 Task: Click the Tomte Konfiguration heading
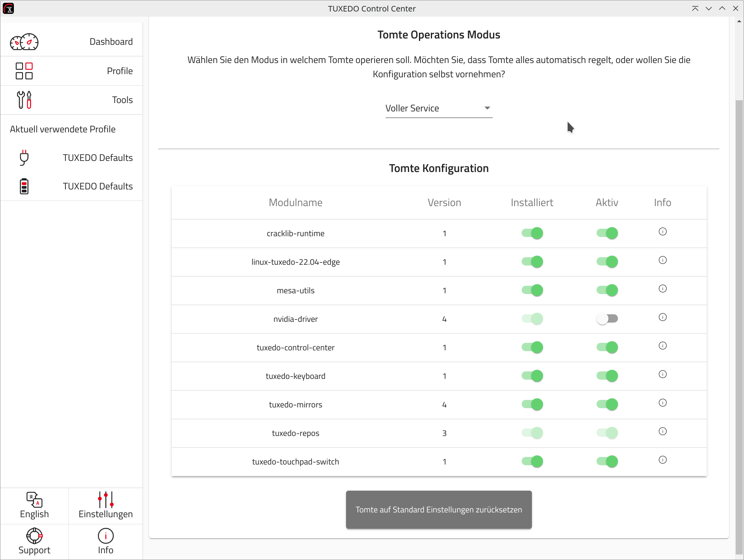pos(439,168)
